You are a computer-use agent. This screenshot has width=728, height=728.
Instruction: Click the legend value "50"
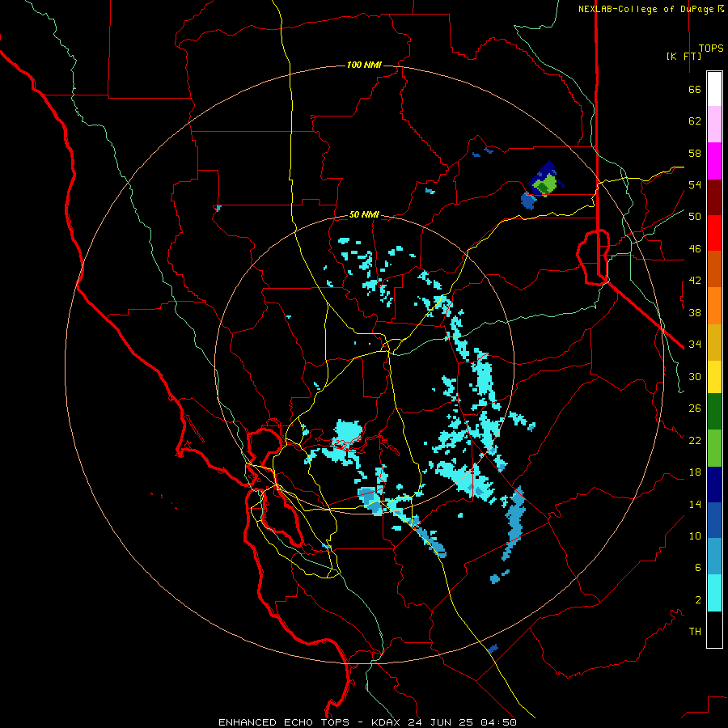click(695, 216)
